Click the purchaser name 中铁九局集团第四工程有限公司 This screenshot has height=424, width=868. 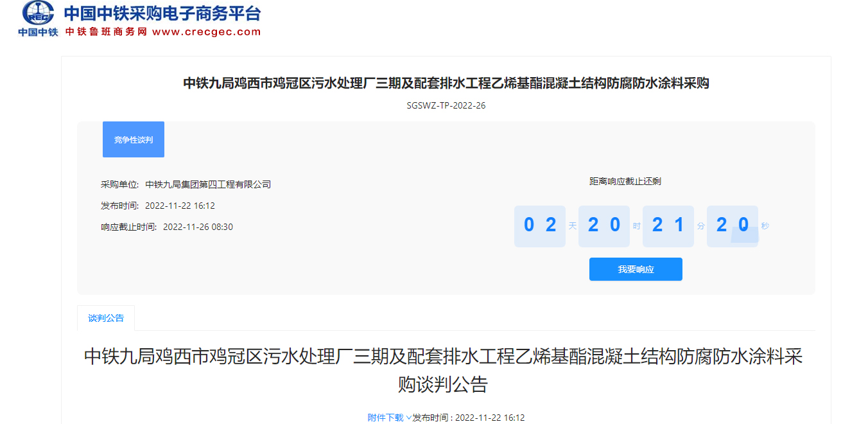208,184
